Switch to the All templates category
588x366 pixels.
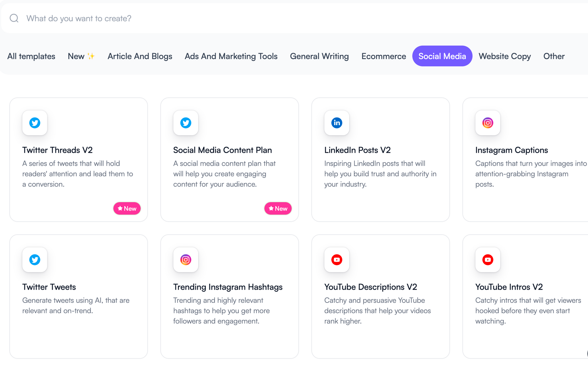click(x=31, y=56)
